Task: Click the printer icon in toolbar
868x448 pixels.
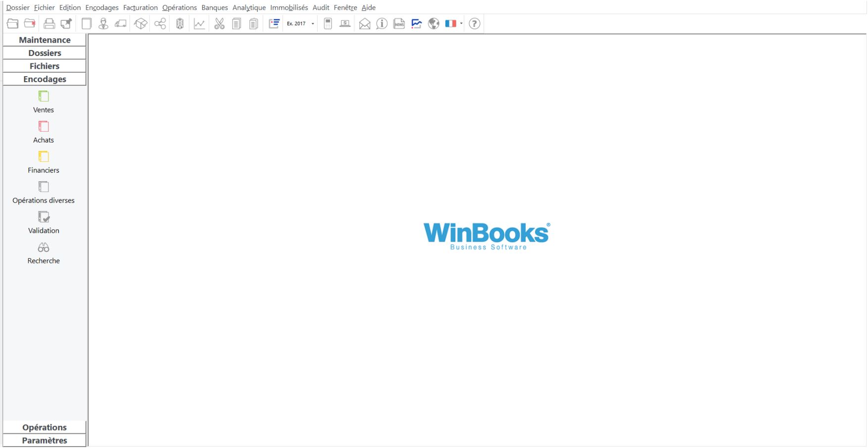Action: click(x=49, y=23)
